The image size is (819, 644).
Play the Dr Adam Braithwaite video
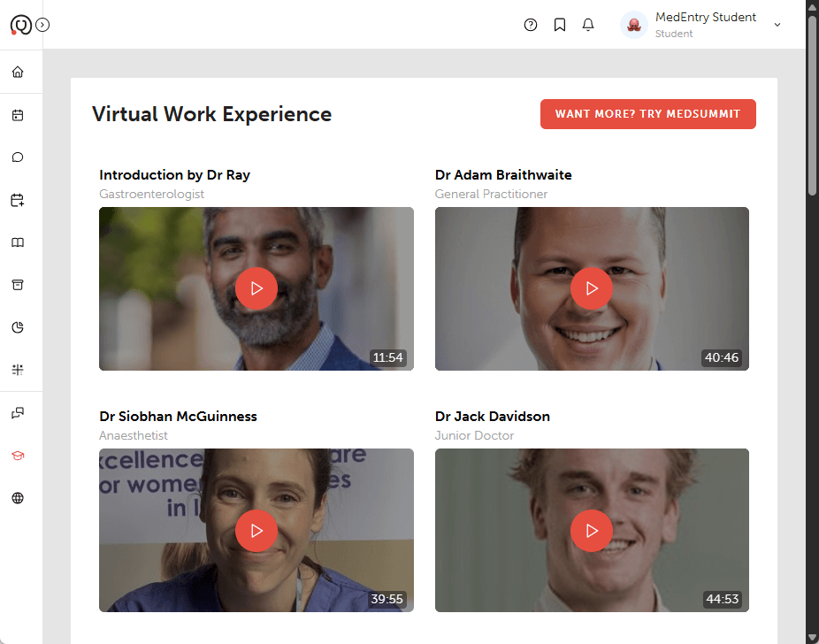(x=592, y=288)
